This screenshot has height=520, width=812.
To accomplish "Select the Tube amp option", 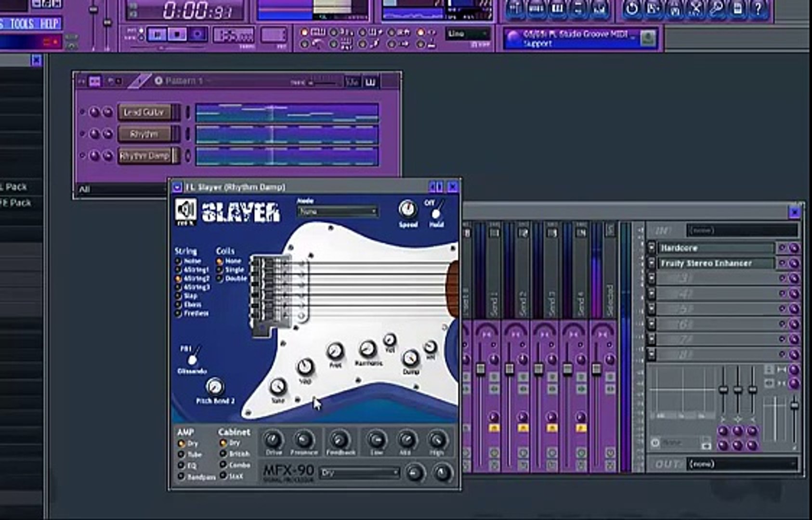I will coord(190,454).
